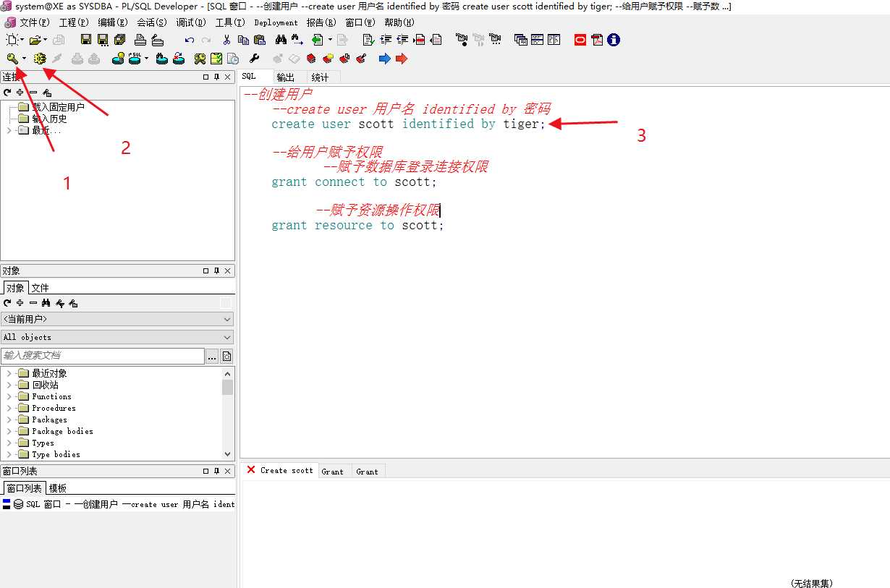
Task: Pin the 对象 panel
Action: (x=216, y=270)
